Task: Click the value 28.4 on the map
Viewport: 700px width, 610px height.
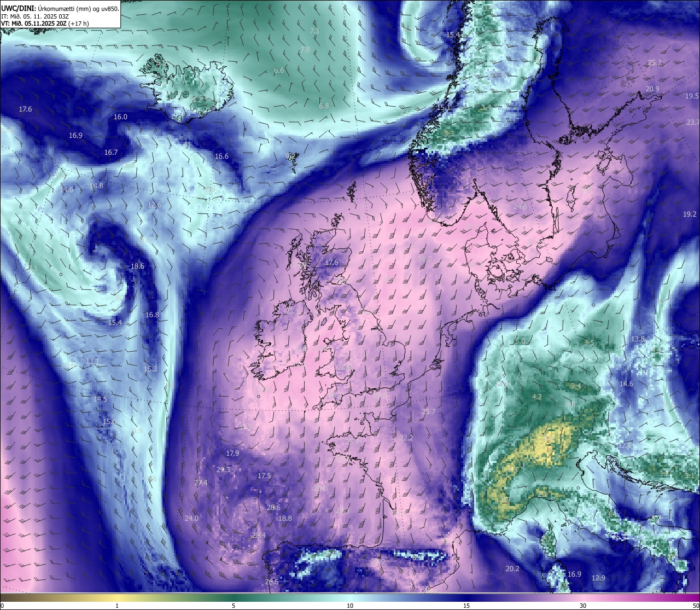Action: click(259, 536)
